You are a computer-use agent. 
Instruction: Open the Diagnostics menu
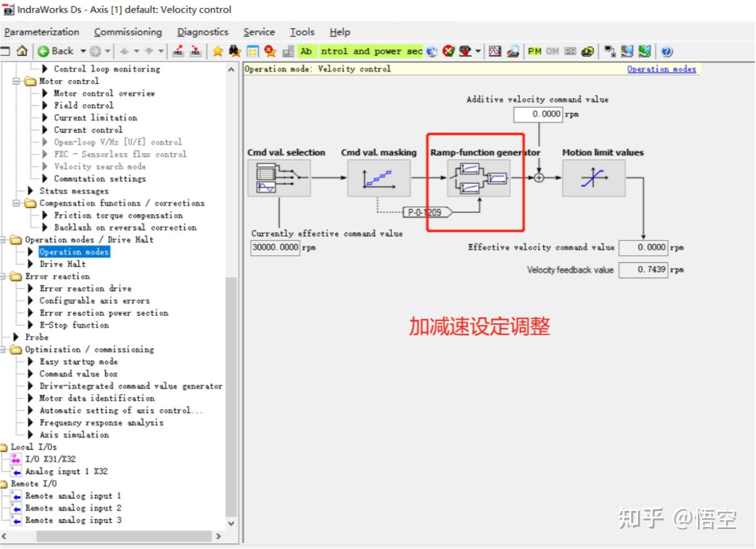(x=202, y=32)
